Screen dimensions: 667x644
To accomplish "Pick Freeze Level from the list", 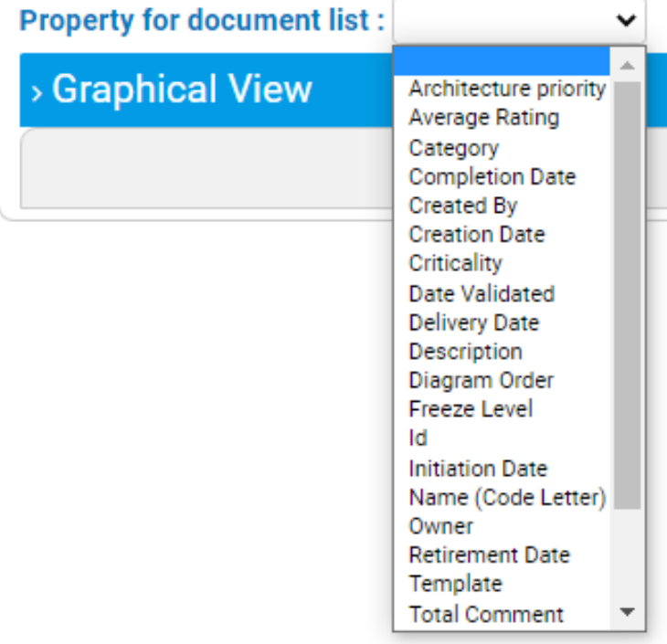I will (471, 409).
